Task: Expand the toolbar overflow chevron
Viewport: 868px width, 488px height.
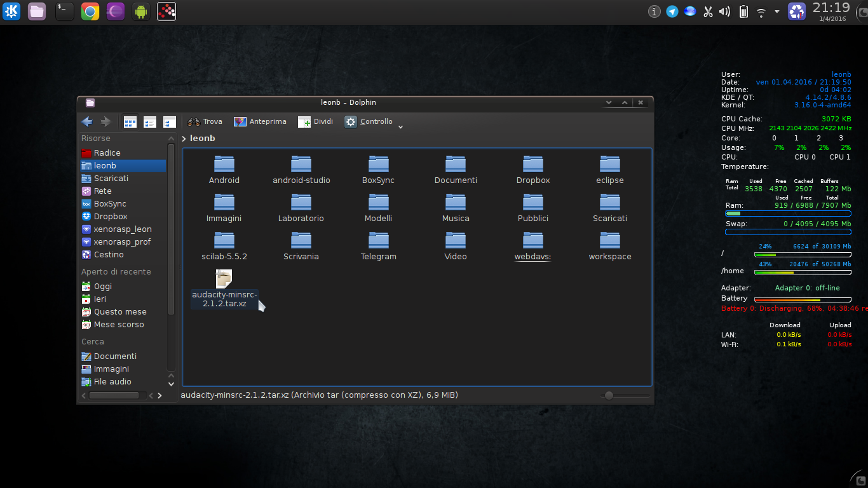Action: pyautogui.click(x=400, y=126)
